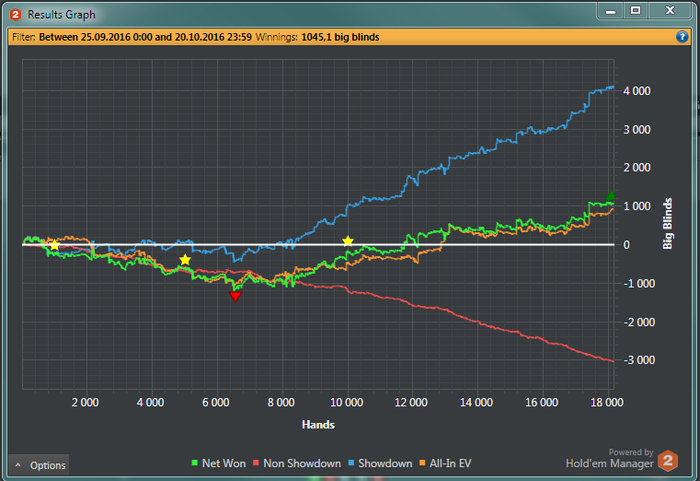Expand the Options panel
This screenshot has width=700, height=481.
[x=39, y=465]
